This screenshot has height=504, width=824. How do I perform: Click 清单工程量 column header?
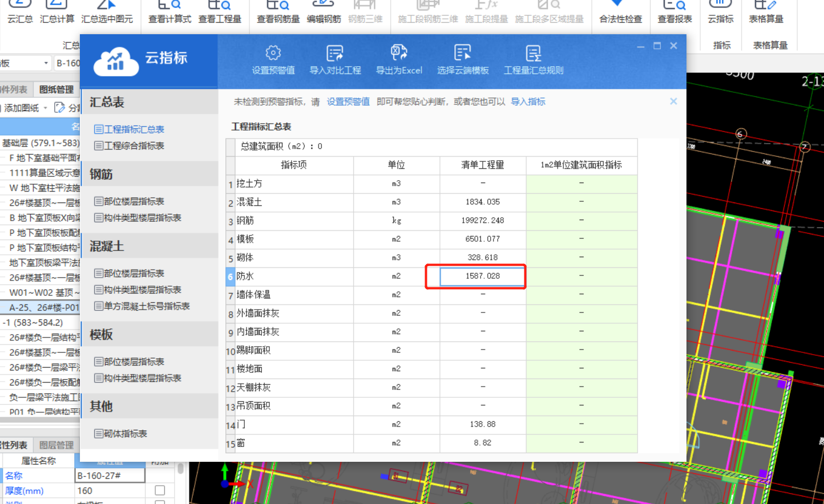[x=483, y=165]
